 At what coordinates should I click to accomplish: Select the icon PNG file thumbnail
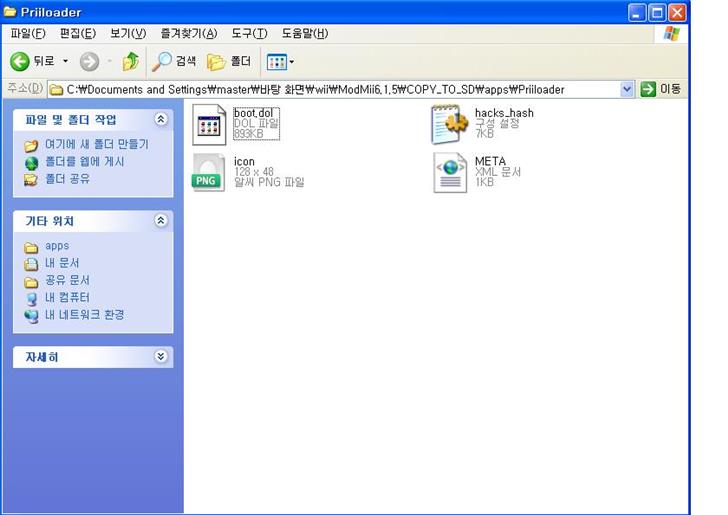click(208, 173)
